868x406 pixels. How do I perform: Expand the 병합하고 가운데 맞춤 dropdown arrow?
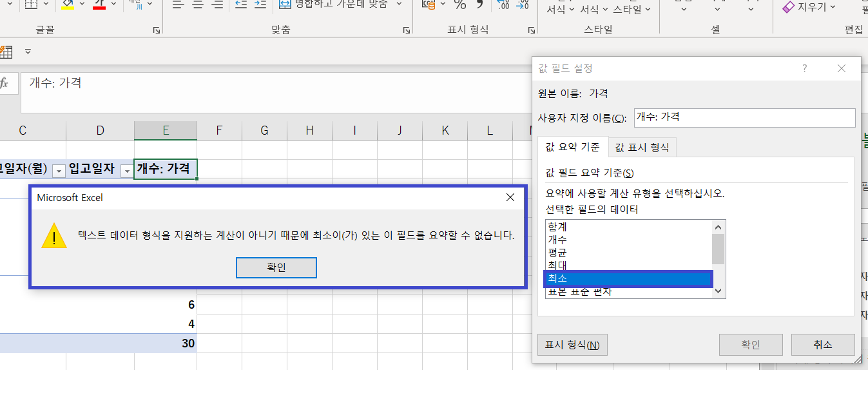[399, 5]
